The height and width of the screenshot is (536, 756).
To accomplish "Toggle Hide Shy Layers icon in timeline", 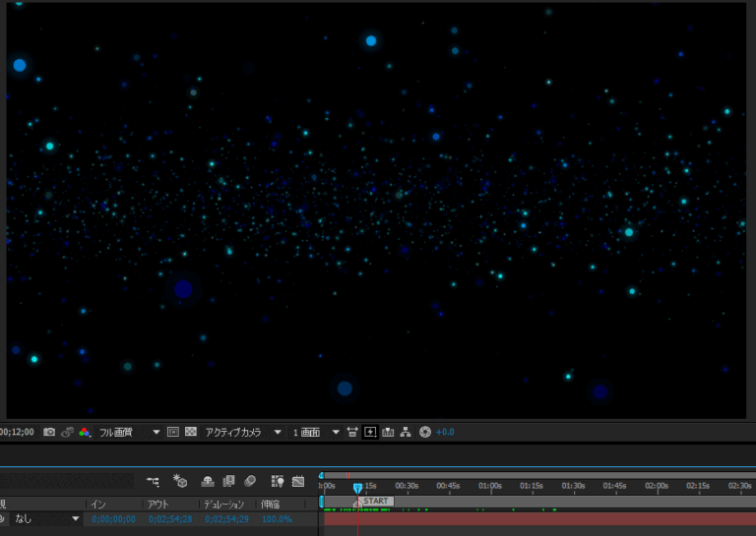I will 208,481.
